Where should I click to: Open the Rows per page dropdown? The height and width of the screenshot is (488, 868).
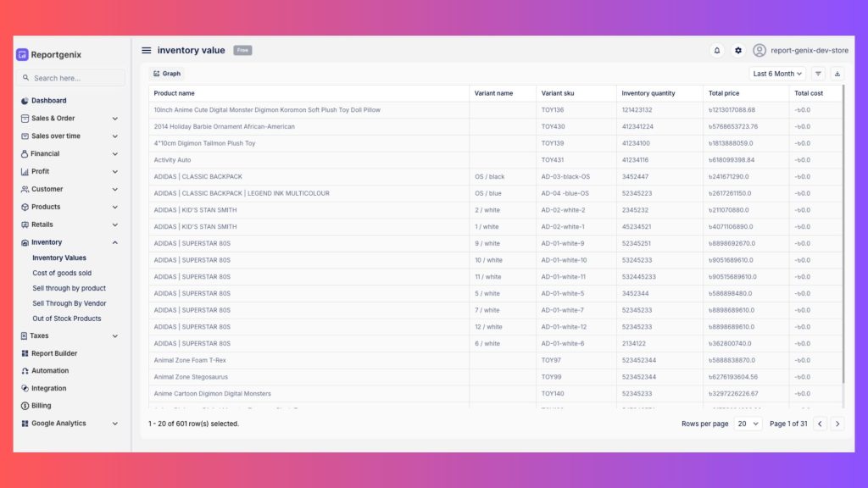click(x=748, y=424)
